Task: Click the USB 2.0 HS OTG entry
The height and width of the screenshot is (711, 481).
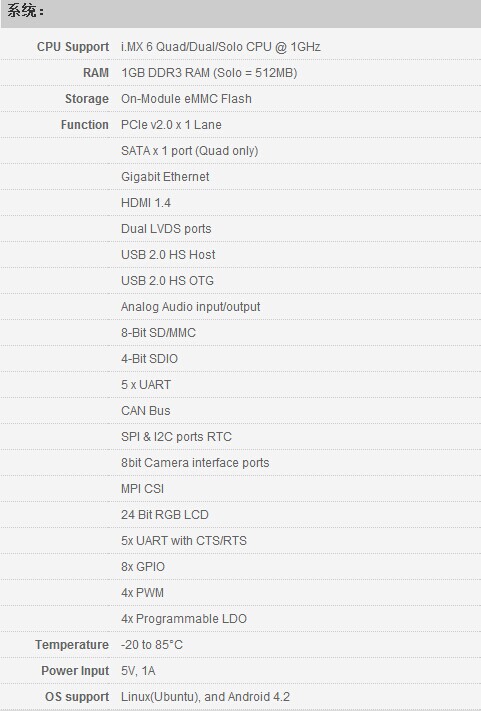Action: click(167, 281)
